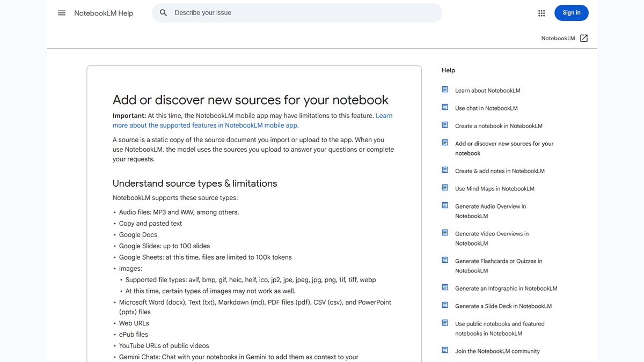Click the search magnifier icon
Viewport: 644px width, 362px height.
[x=164, y=13]
